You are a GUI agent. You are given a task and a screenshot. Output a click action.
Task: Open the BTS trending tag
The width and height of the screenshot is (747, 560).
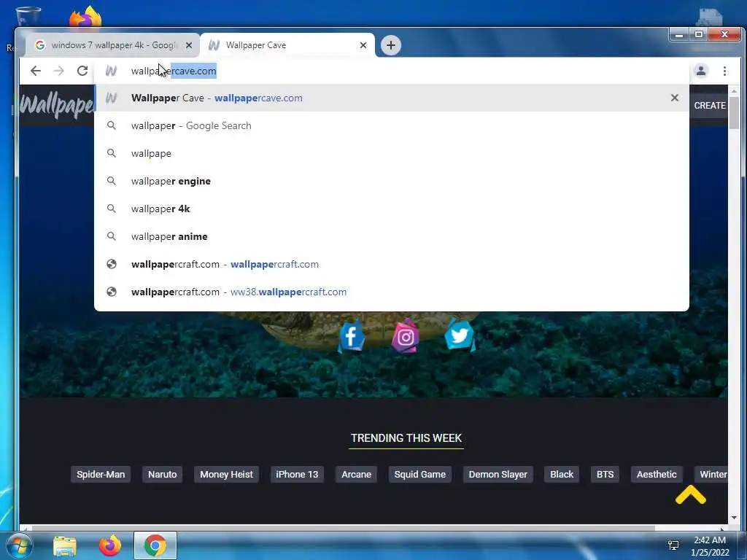(605, 474)
